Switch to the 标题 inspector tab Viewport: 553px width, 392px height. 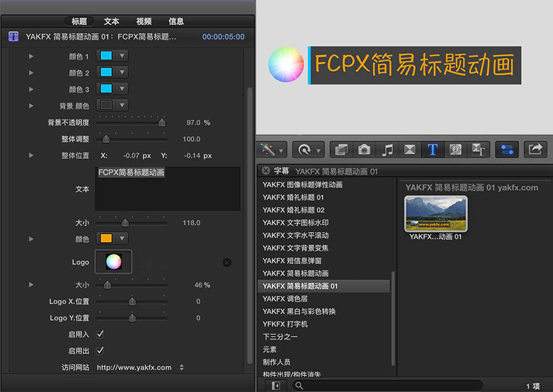(x=79, y=22)
